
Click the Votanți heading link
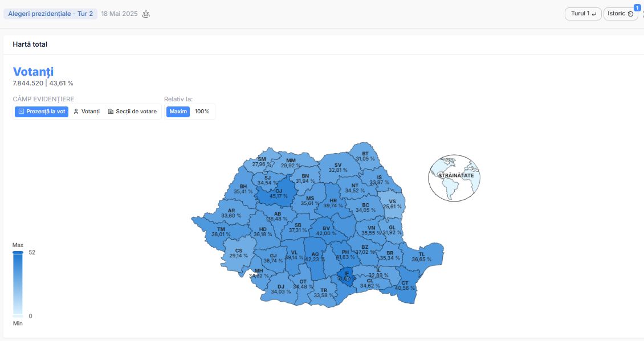tap(33, 71)
